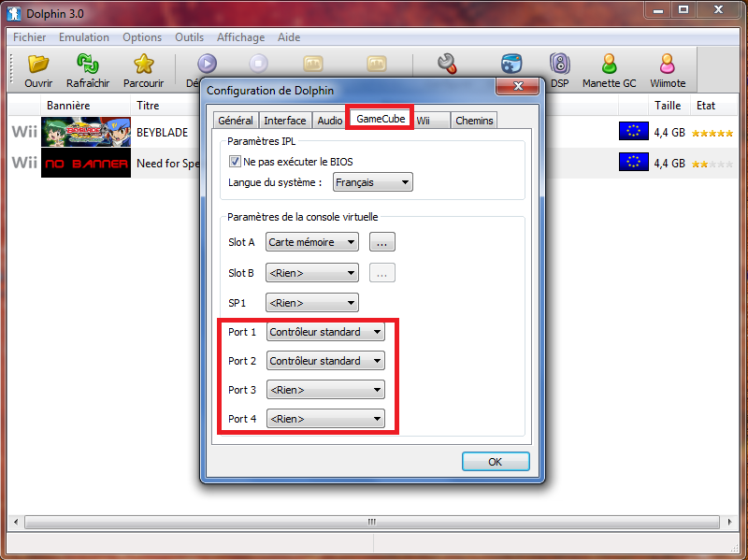
Task: Switch to the Interface tab
Action: [285, 121]
